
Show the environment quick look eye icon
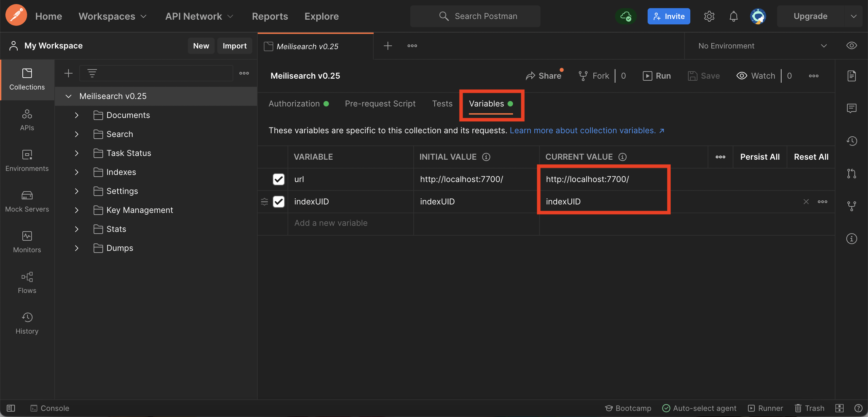pyautogui.click(x=851, y=45)
